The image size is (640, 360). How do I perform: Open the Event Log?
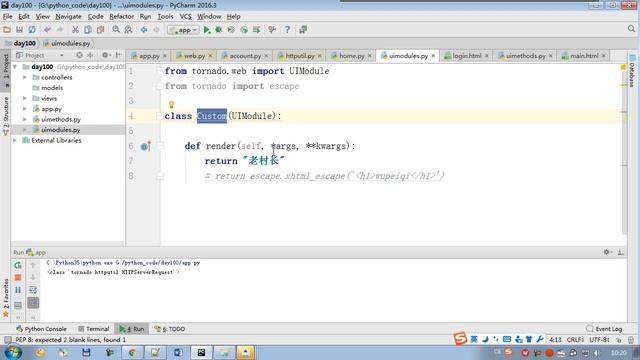[x=604, y=329]
